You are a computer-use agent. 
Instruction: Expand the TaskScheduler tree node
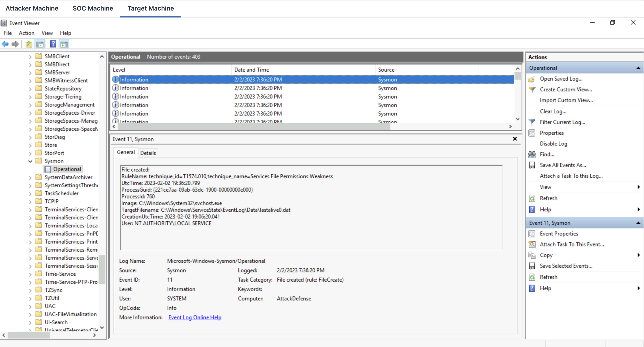tap(30, 194)
